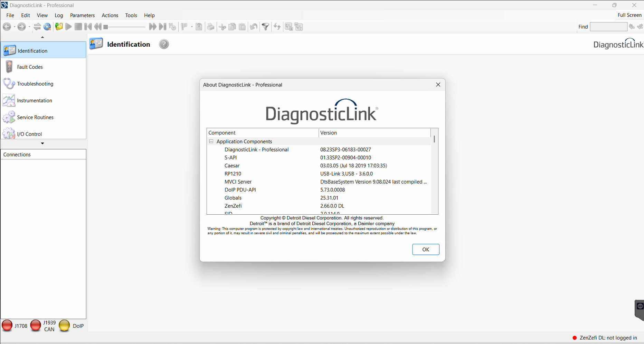Click the J1708 connection status indicator

tap(7, 325)
